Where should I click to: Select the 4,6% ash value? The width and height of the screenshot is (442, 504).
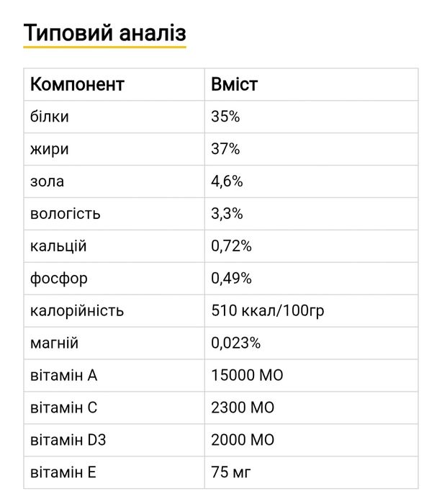(x=227, y=181)
